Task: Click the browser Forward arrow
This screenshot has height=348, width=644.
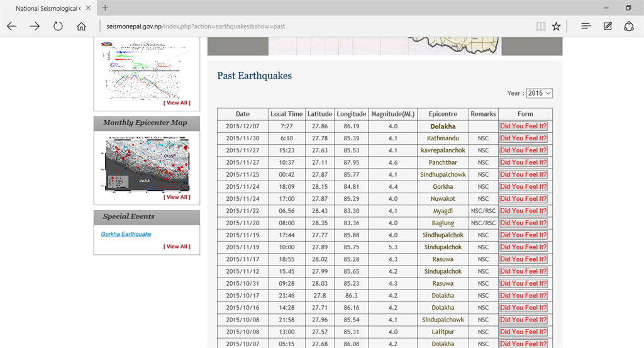Action: 35,26
